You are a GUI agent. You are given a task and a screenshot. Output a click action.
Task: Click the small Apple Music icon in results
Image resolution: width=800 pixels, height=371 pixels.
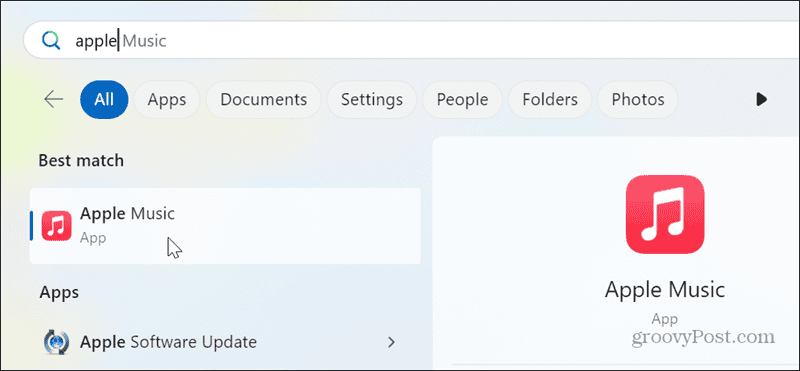point(56,225)
